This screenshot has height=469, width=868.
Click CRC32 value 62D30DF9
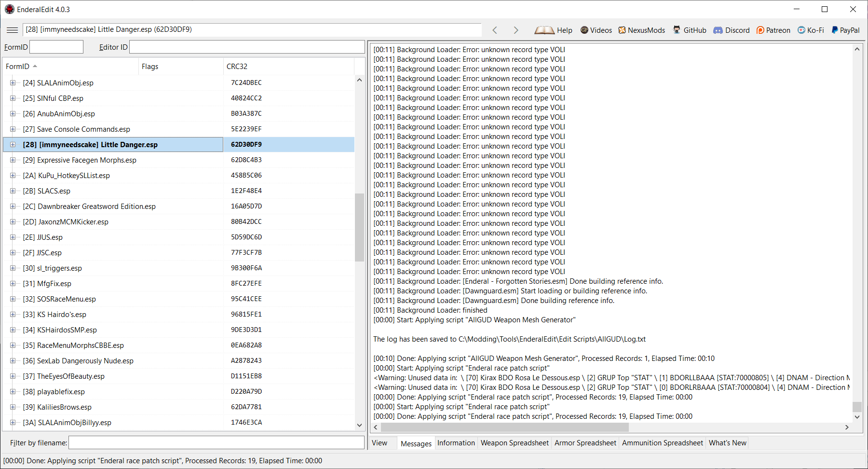click(x=246, y=144)
